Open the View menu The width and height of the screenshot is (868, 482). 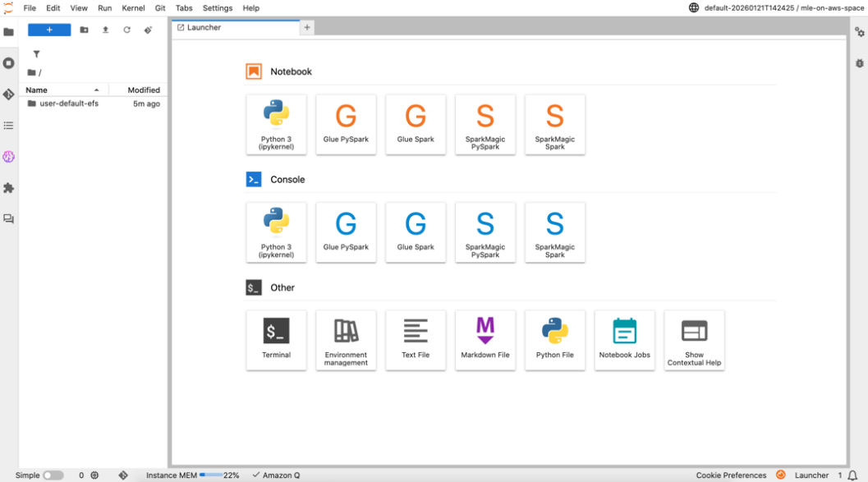coord(79,8)
